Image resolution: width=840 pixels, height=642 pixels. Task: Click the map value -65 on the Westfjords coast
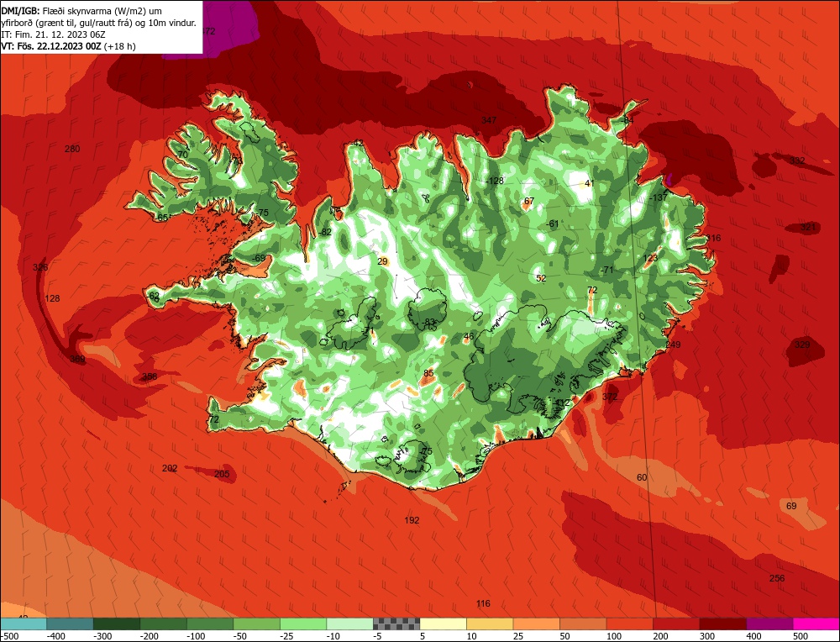point(162,218)
